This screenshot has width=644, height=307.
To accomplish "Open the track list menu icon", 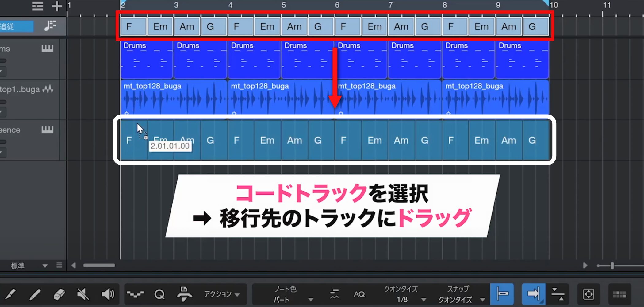I will click(37, 6).
